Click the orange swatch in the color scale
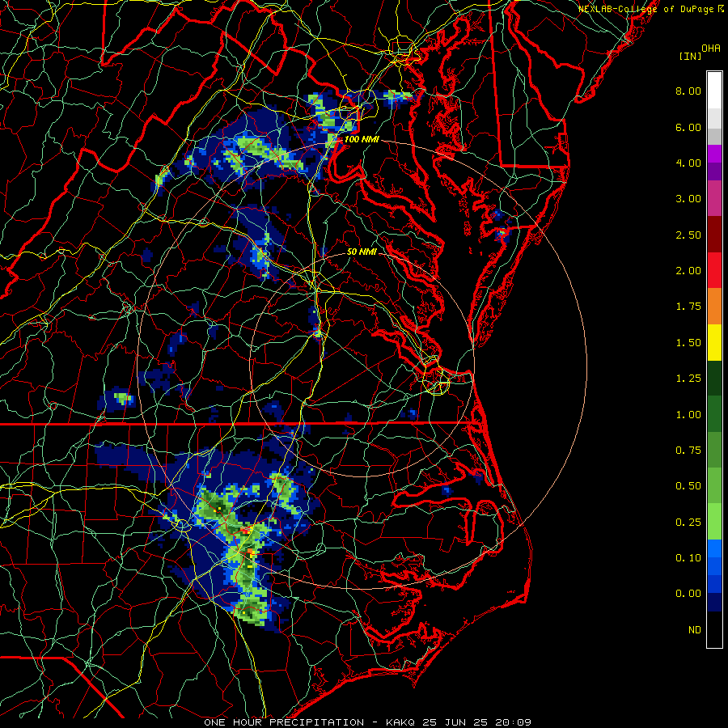This screenshot has width=728, height=728. 714,307
